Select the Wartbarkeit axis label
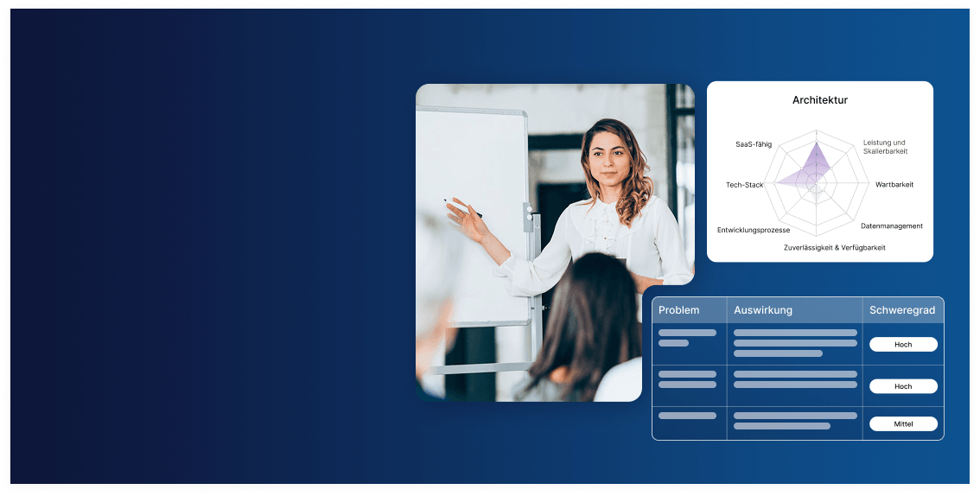The height and width of the screenshot is (496, 980). 894,184
